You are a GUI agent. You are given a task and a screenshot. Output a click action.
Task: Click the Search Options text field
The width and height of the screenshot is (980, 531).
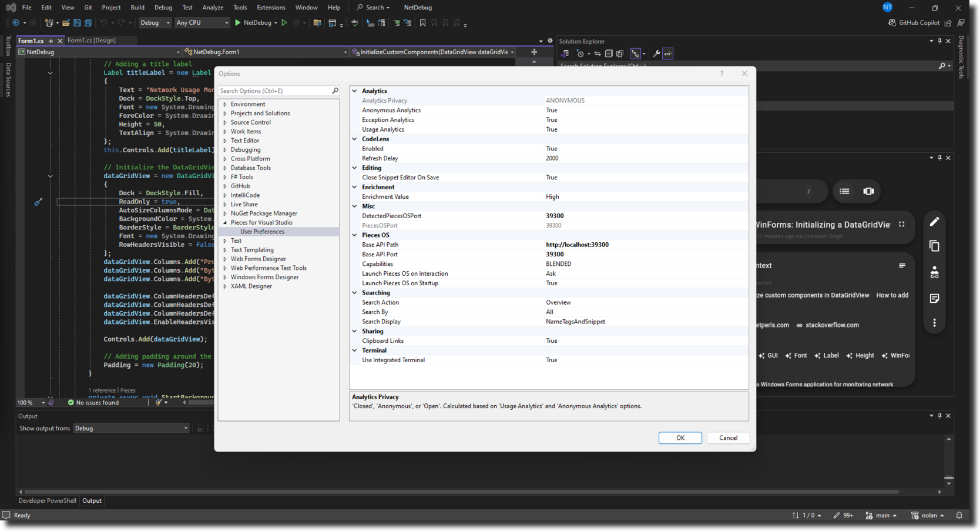click(x=274, y=91)
